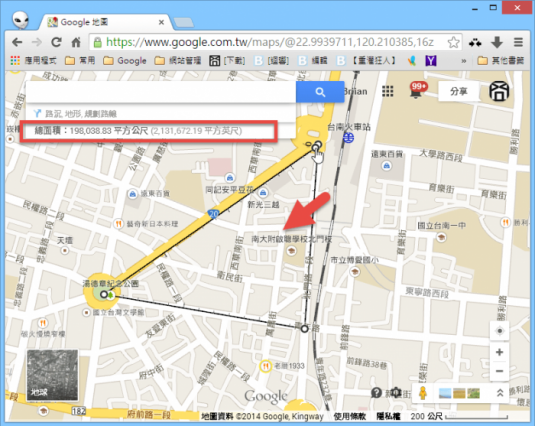Image resolution: width=535 pixels, height=426 pixels.
Task: Click the 新光三越 shopping marker
Action: [263, 193]
